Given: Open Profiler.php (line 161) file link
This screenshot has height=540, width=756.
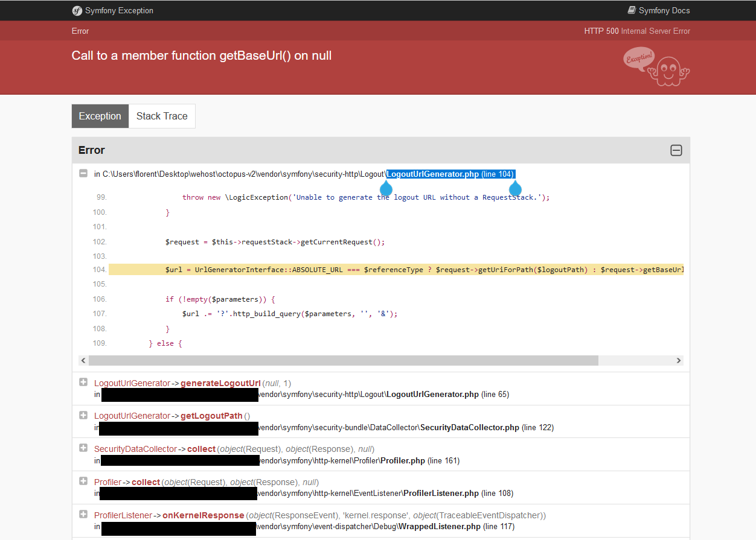Looking at the screenshot, I should click(420, 461).
